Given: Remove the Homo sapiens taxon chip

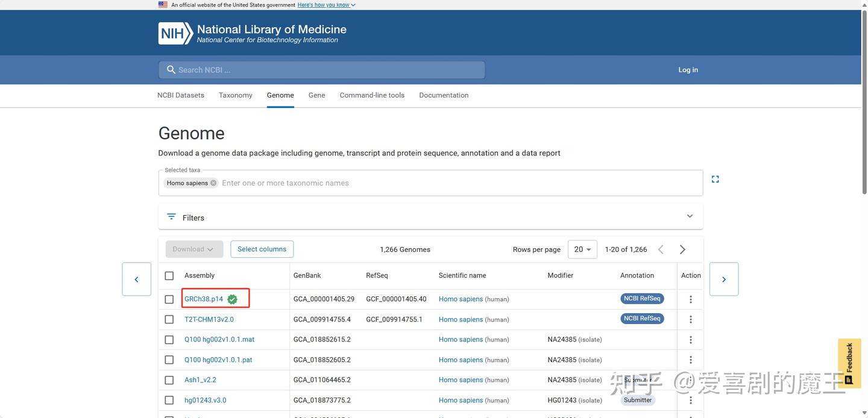Looking at the screenshot, I should [213, 183].
